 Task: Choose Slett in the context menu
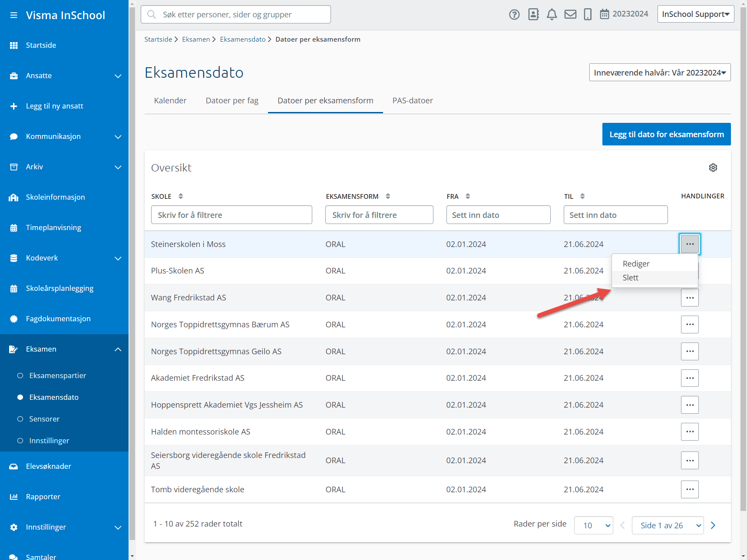tap(654, 278)
